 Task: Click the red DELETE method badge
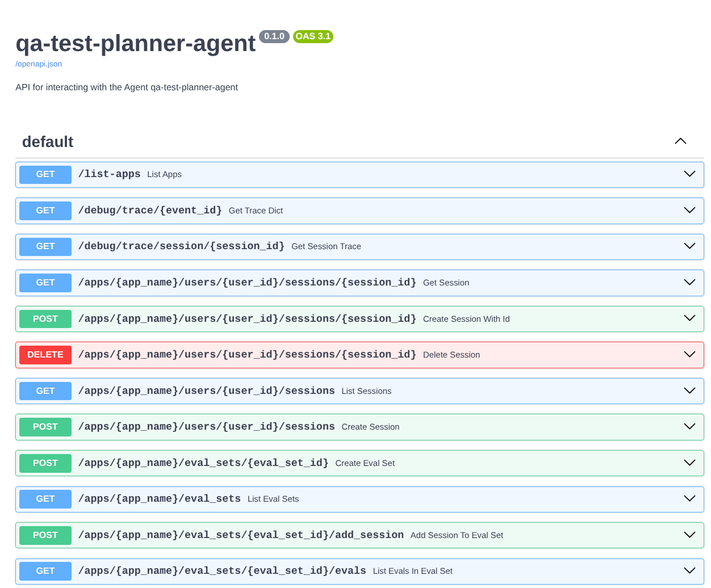point(45,355)
